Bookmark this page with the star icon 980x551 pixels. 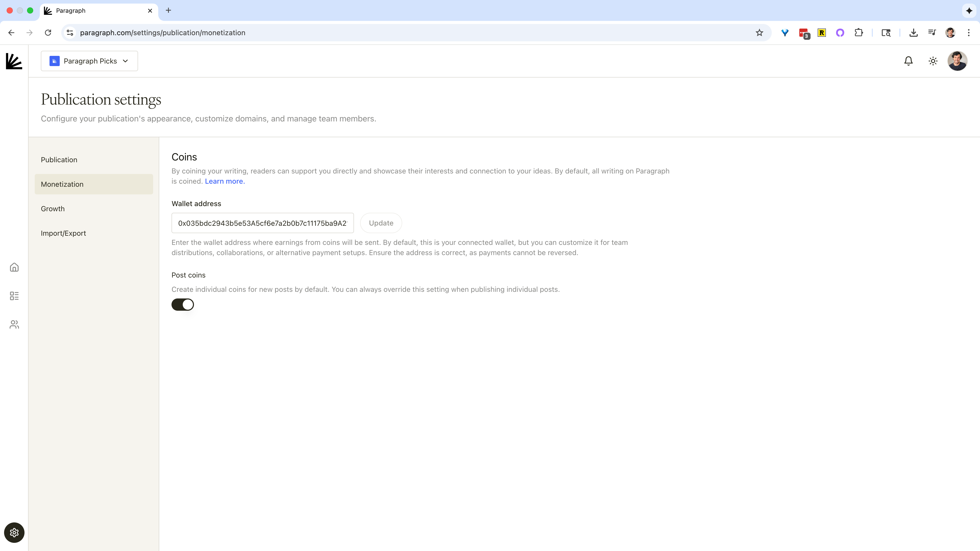[759, 33]
